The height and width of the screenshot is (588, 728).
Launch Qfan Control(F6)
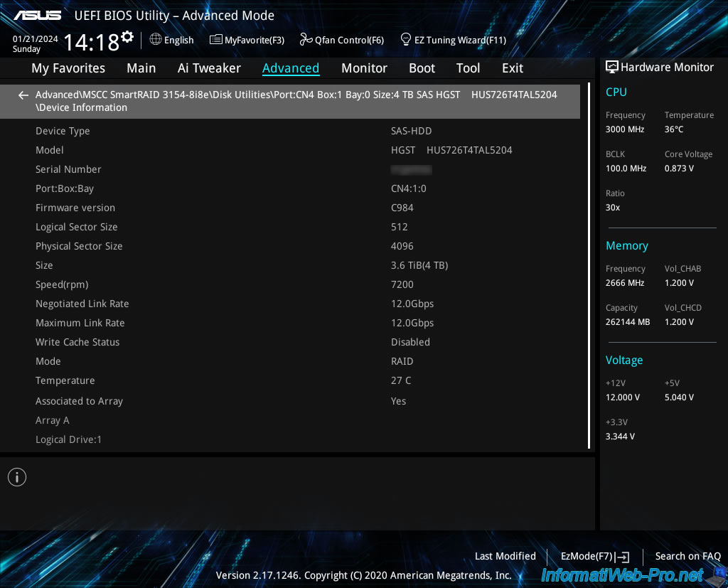pyautogui.click(x=349, y=40)
